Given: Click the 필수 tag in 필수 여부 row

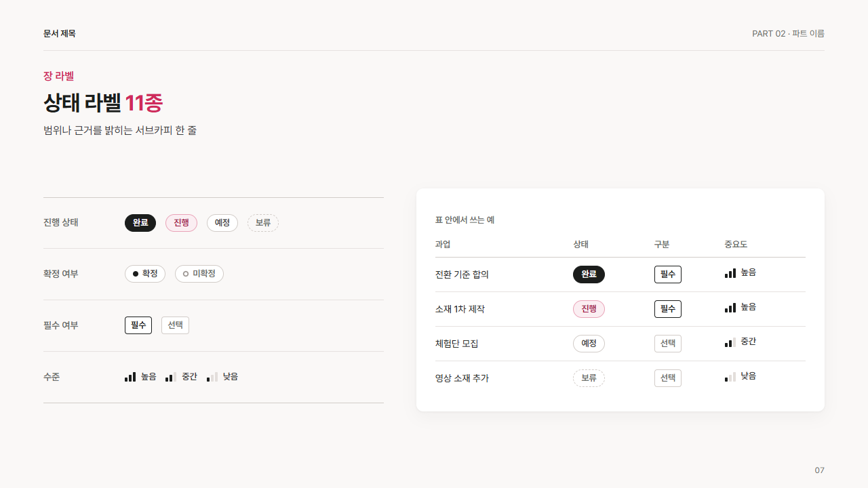Looking at the screenshot, I should click(138, 325).
